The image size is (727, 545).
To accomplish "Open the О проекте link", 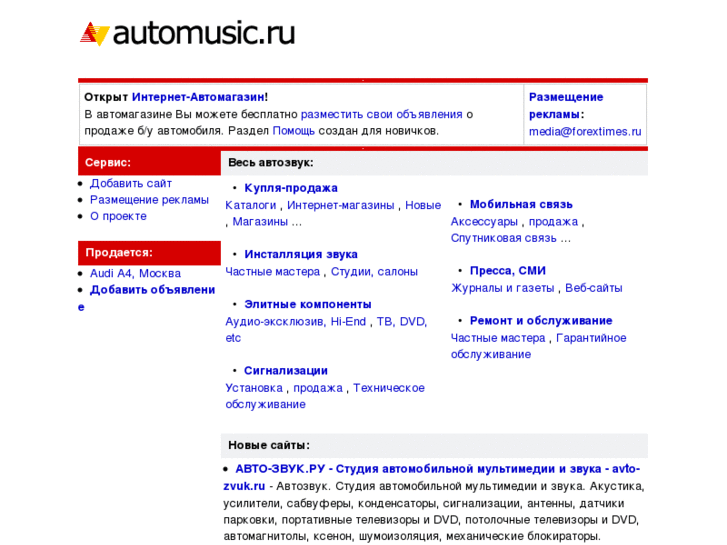I will (118, 216).
